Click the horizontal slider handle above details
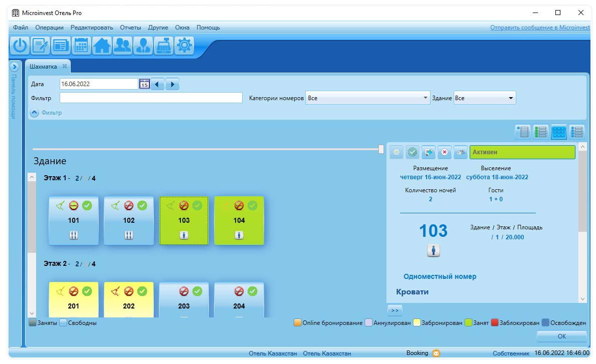The height and width of the screenshot is (364, 596). pyautogui.click(x=381, y=149)
